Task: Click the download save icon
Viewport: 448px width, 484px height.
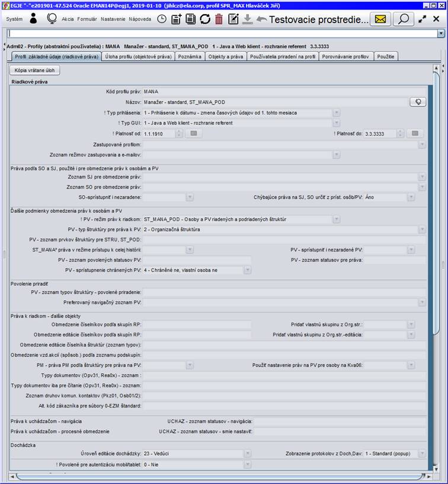Action: pyautogui.click(x=247, y=19)
